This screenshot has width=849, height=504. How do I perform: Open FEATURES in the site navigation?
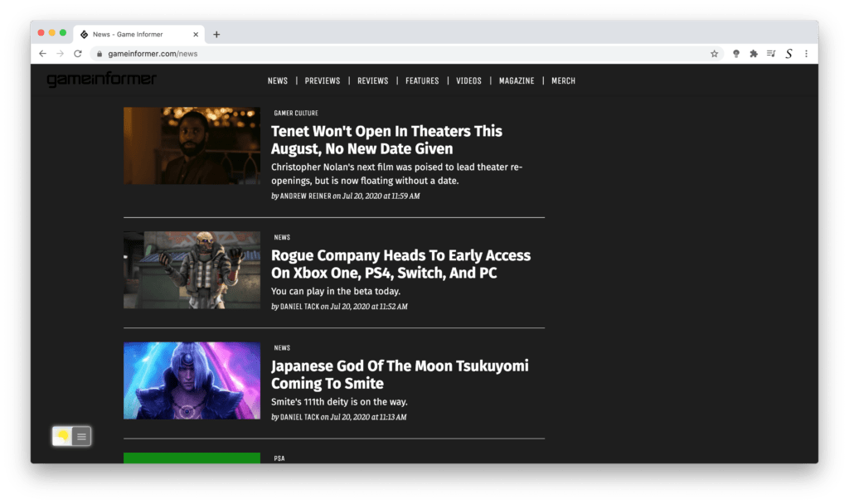coord(422,80)
